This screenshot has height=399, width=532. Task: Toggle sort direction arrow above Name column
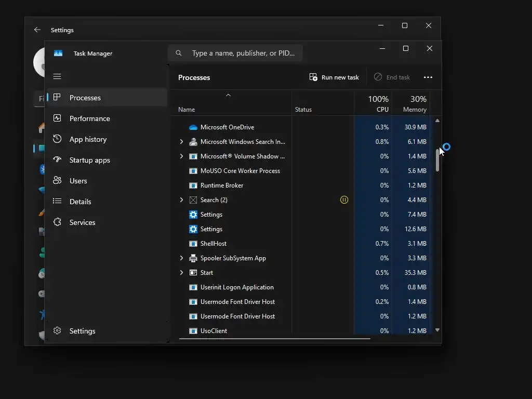(229, 96)
